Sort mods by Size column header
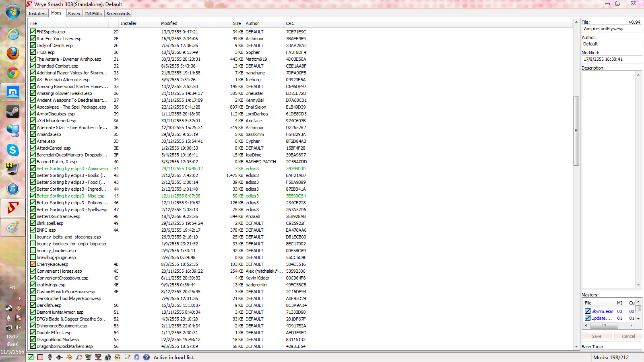The height and width of the screenshot is (362, 644). point(228,23)
